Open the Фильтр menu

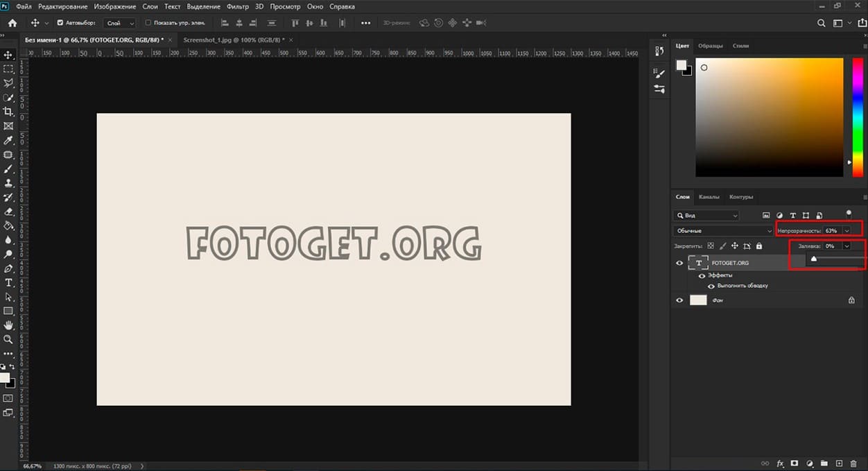237,6
